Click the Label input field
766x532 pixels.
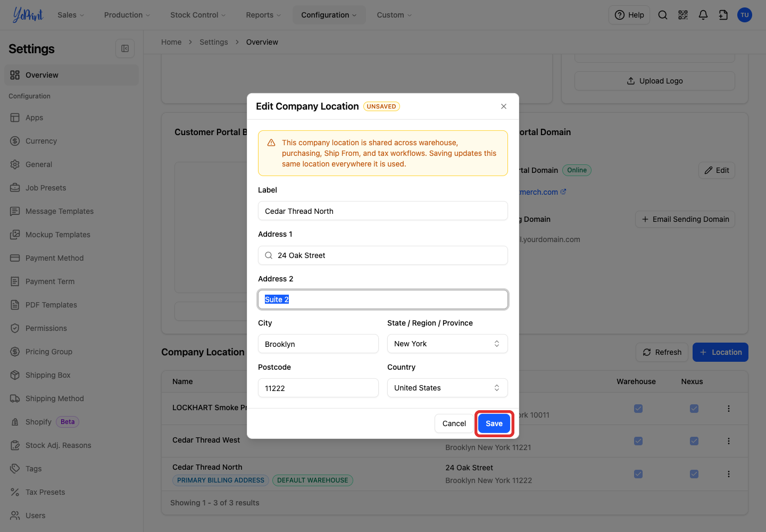point(383,211)
